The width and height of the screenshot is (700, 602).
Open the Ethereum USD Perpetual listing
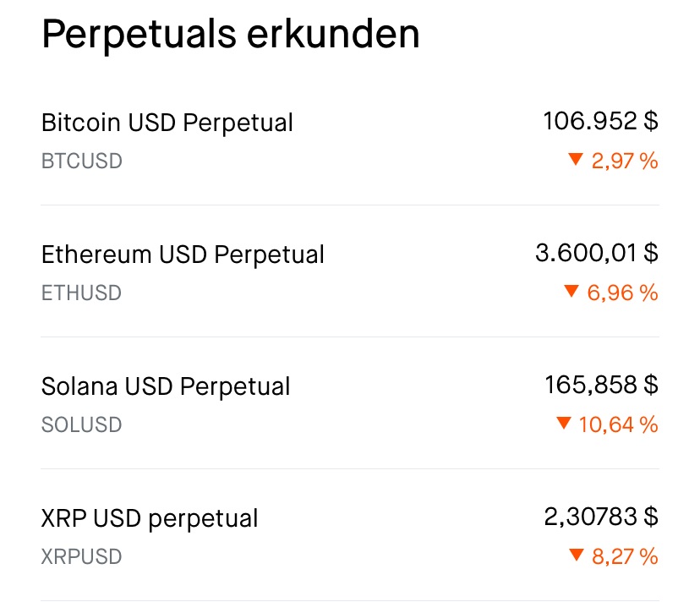[x=183, y=254]
